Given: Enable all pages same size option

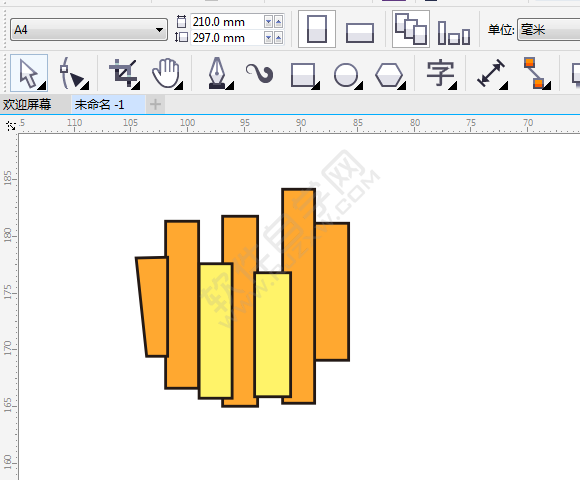Looking at the screenshot, I should [411, 29].
